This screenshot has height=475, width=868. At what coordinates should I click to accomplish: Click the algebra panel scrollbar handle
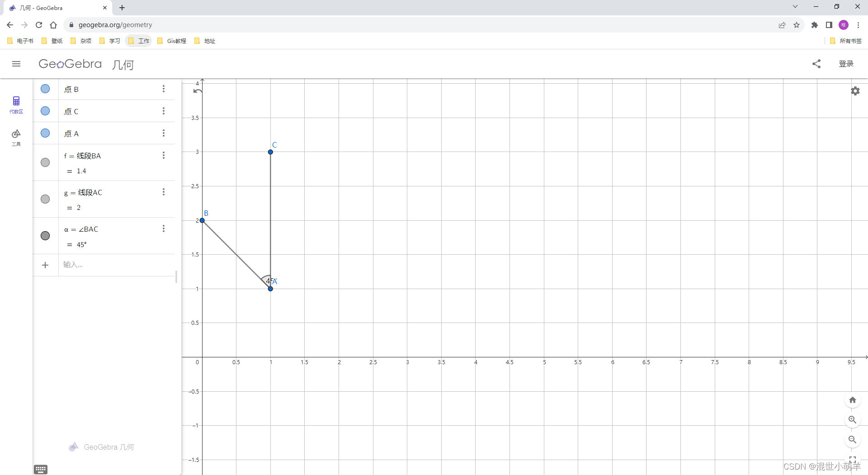176,277
